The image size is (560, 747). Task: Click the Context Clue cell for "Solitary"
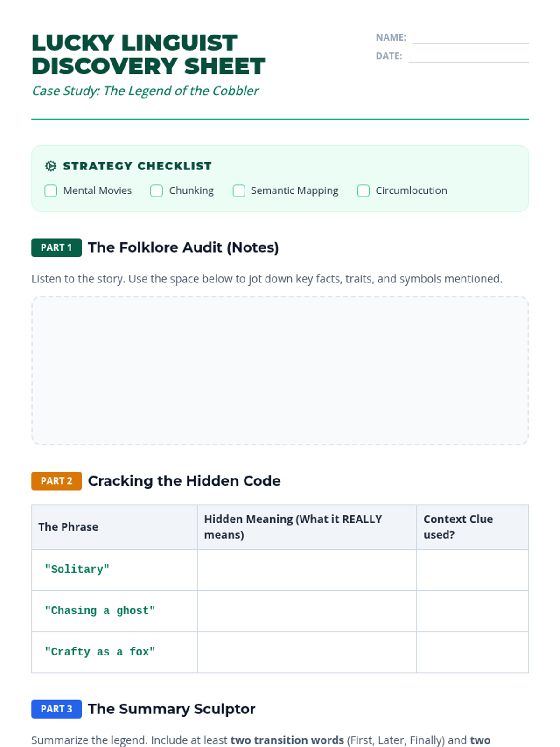[473, 570]
